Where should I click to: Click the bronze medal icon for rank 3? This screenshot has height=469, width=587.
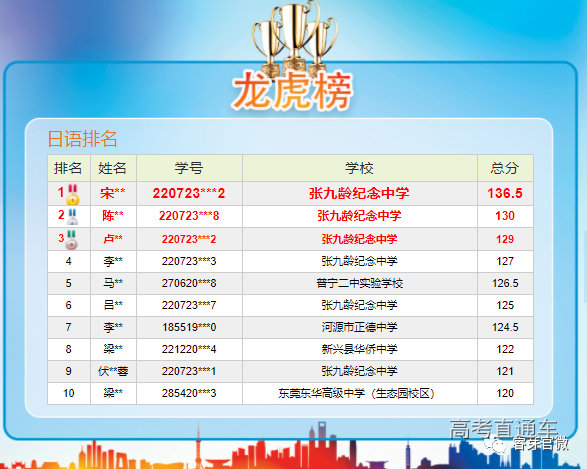point(71,240)
